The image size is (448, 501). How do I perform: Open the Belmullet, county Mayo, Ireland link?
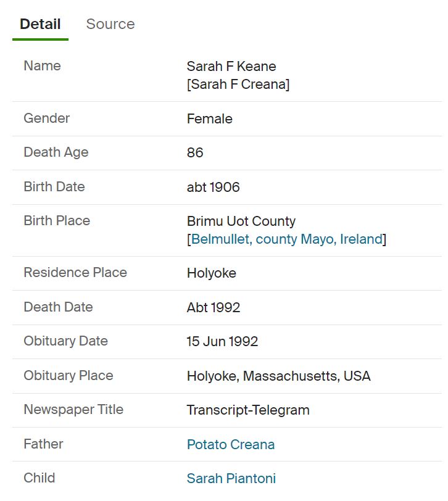(286, 239)
